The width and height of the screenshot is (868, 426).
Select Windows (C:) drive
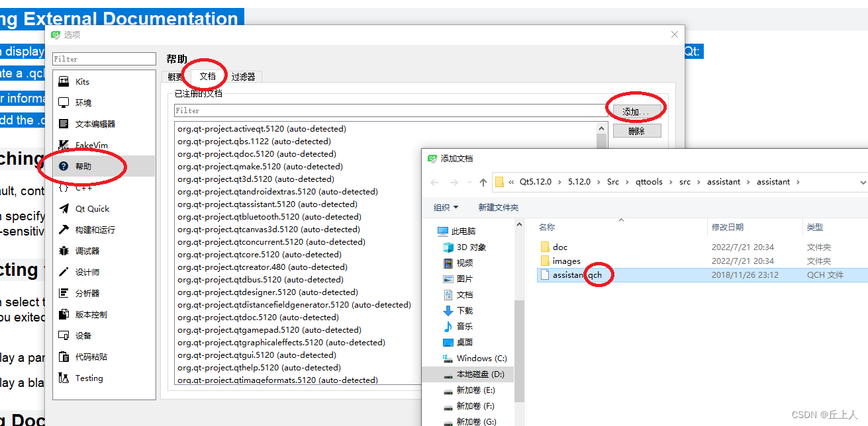pos(475,359)
